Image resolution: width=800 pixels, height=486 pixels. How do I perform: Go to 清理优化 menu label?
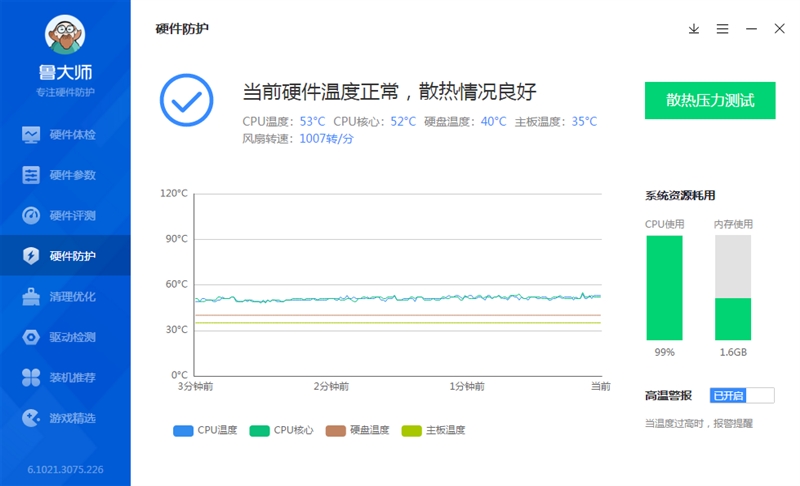[x=72, y=296]
